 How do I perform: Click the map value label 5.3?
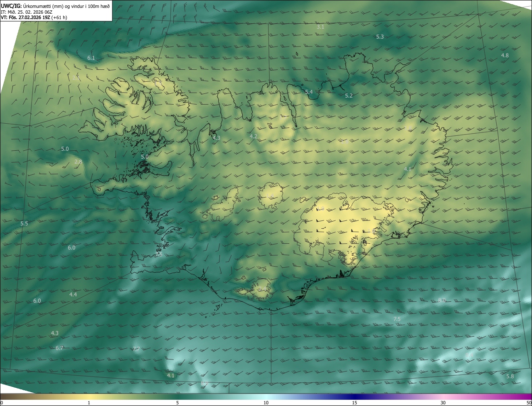point(380,37)
